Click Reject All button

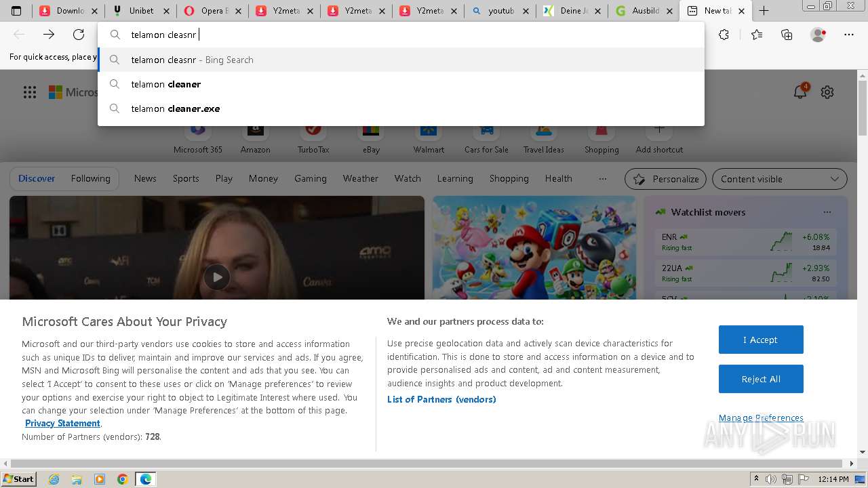[x=761, y=379]
